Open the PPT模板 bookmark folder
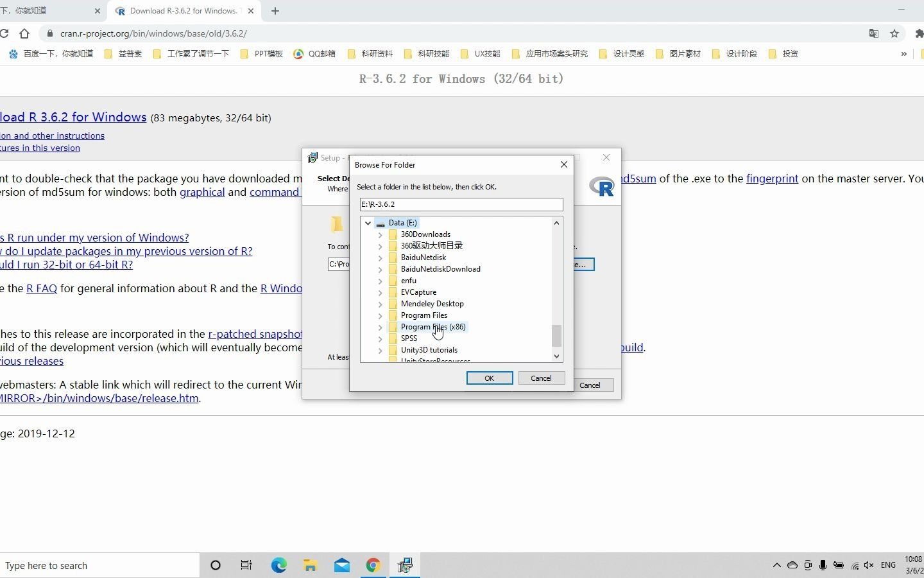The width and height of the screenshot is (924, 578). click(x=262, y=54)
